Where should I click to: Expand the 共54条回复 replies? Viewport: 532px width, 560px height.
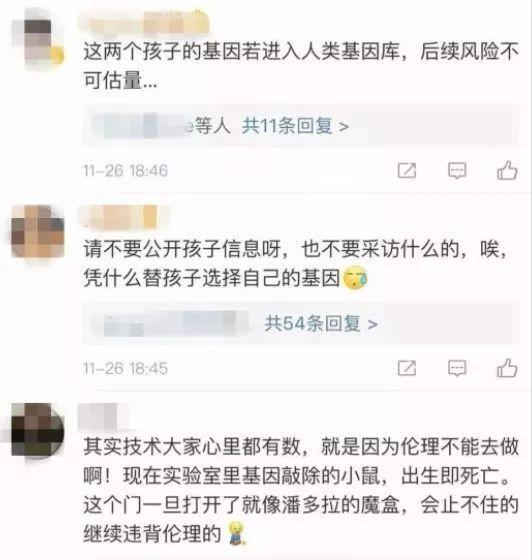(x=321, y=324)
